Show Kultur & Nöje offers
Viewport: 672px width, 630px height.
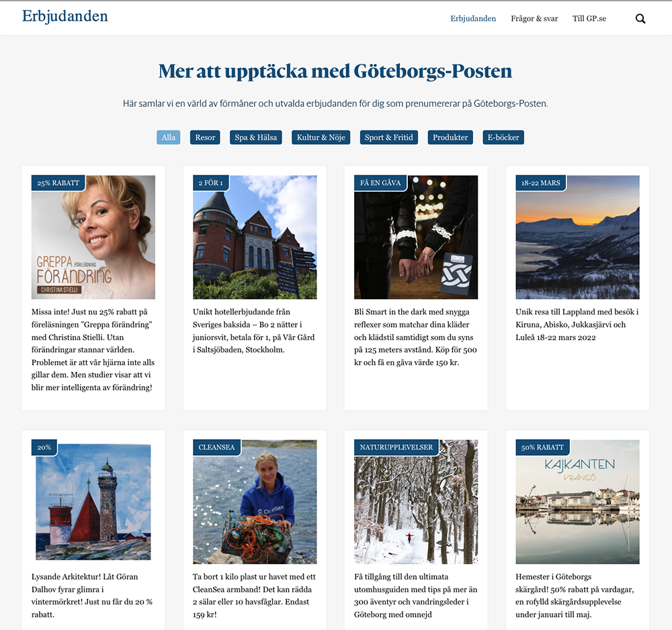(x=321, y=137)
